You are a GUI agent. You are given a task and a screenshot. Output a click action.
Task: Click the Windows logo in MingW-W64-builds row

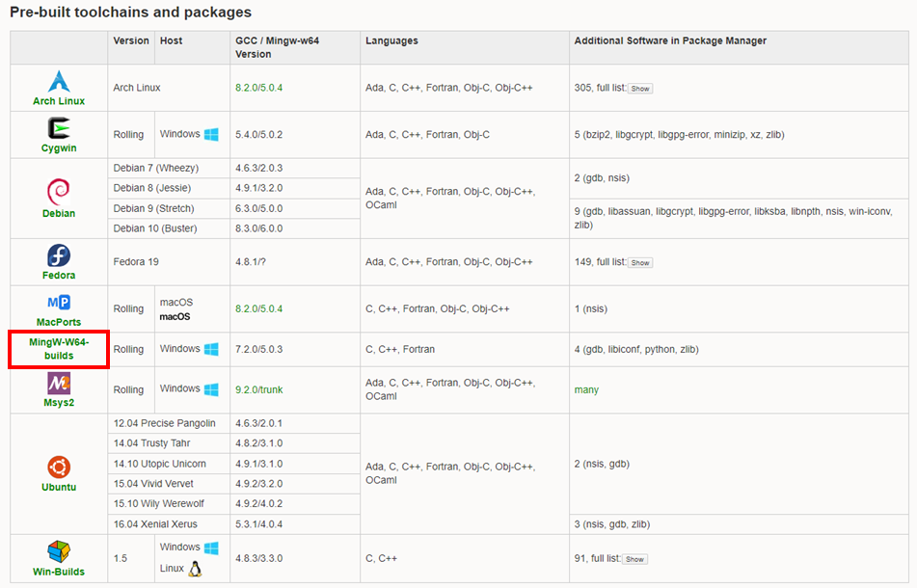coord(211,349)
